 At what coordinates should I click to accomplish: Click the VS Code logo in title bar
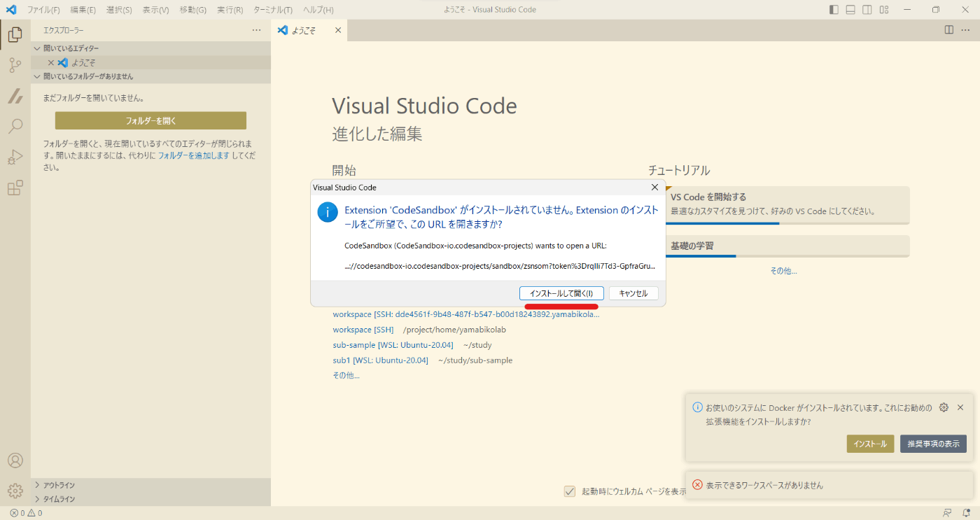pyautogui.click(x=11, y=10)
